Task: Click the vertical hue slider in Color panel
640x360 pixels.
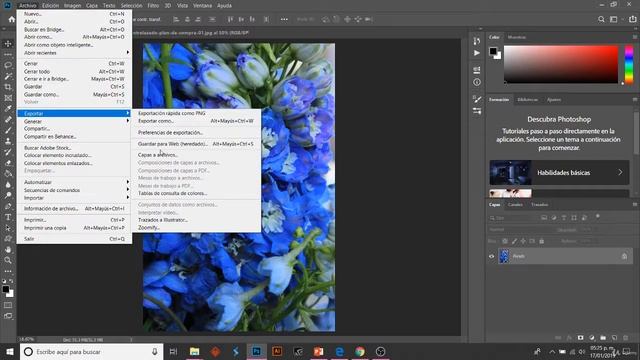Action: 629,65
